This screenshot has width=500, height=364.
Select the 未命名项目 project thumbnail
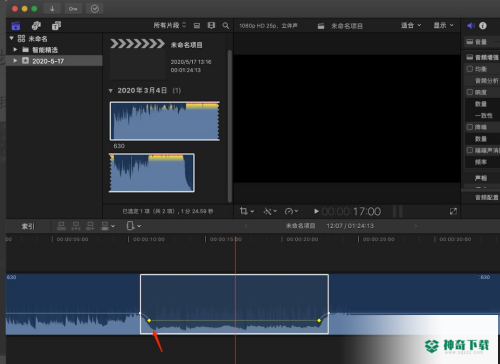coord(137,59)
